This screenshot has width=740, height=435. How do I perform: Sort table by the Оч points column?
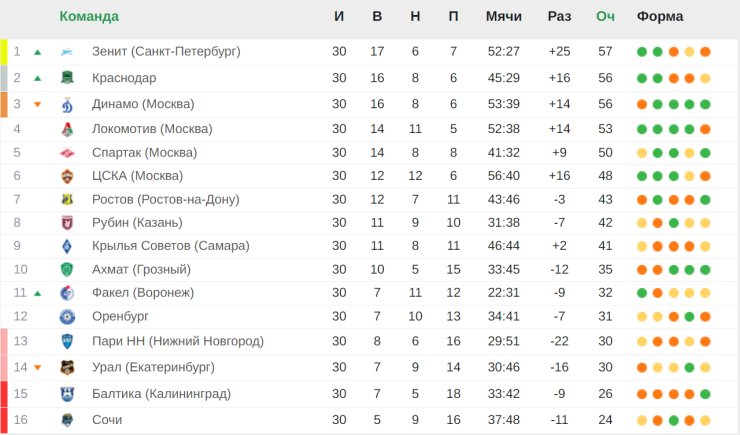605,16
